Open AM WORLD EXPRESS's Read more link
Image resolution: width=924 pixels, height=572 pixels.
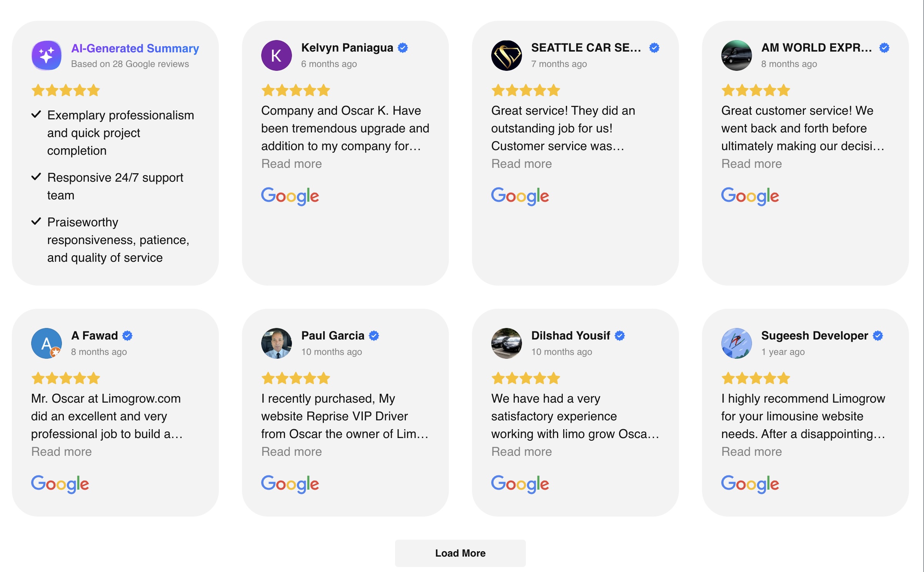[751, 164]
